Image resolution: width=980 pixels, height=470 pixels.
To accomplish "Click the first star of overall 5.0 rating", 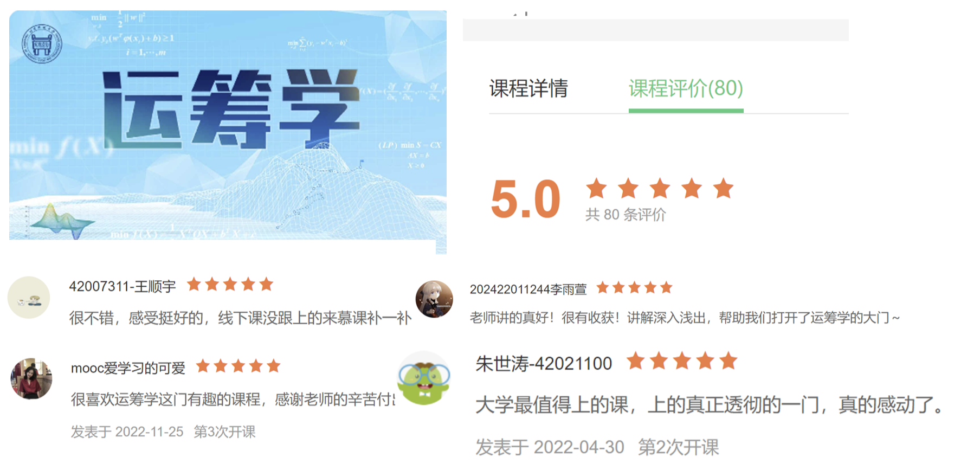I will (x=596, y=189).
